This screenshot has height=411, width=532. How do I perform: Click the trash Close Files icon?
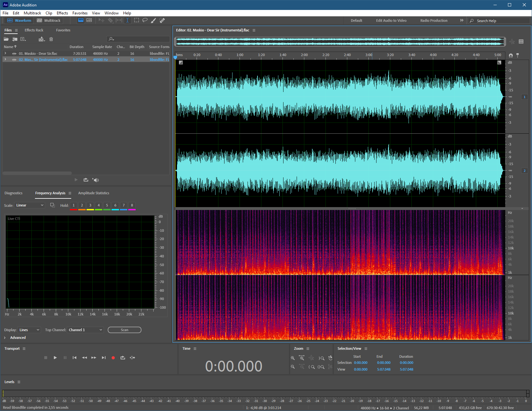[x=51, y=39]
